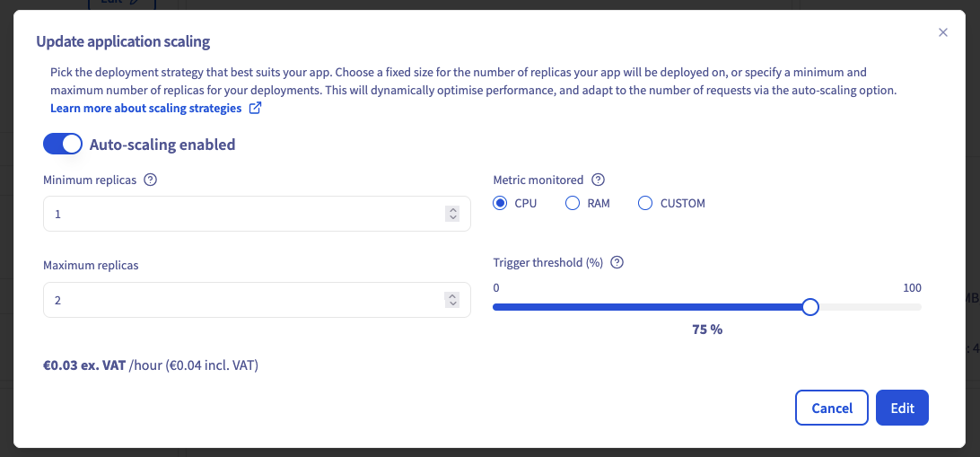Choose the CUSTOM metric radio button
Screen dimensions: 980x457
click(645, 204)
